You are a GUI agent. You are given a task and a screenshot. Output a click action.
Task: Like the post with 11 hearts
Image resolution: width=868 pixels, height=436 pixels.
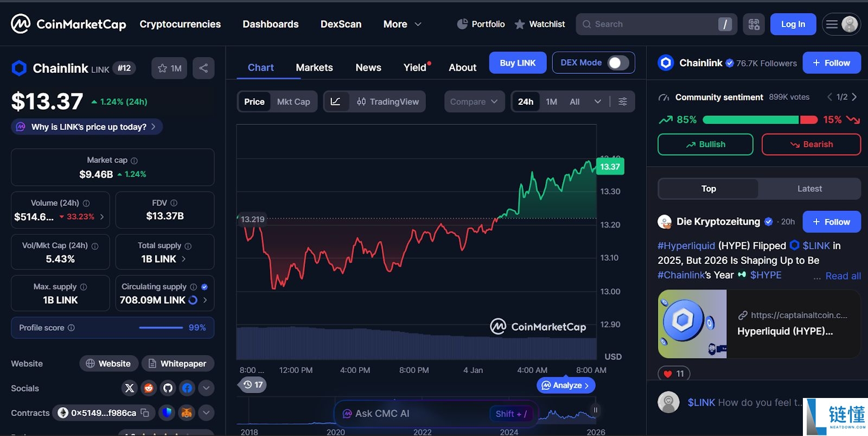coord(674,374)
